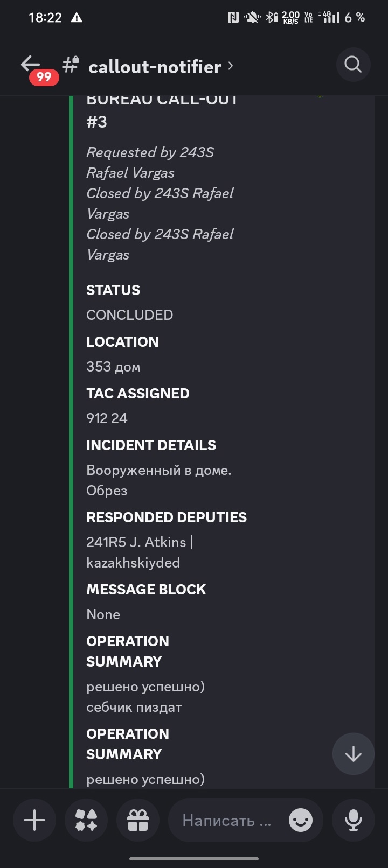Image resolution: width=388 pixels, height=868 pixels.
Task: Expand callout-notifier channel details chevron
Action: click(231, 66)
